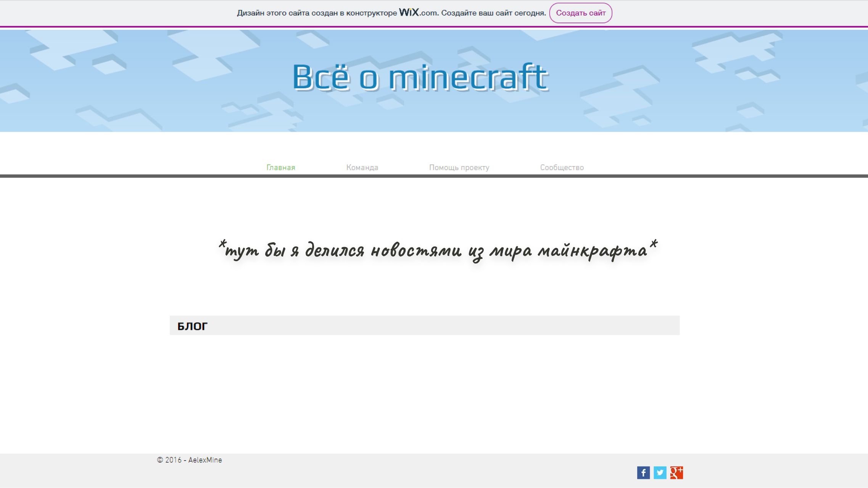
Task: Open the 'Команда' menu item
Action: (x=362, y=167)
